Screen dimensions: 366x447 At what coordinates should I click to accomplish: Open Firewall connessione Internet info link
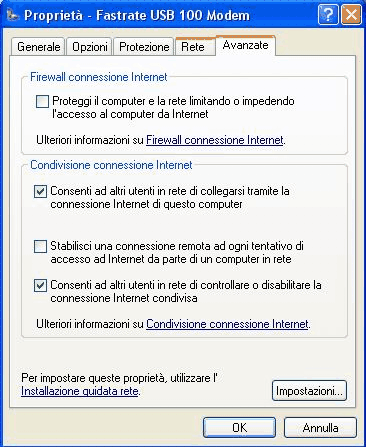click(x=215, y=140)
